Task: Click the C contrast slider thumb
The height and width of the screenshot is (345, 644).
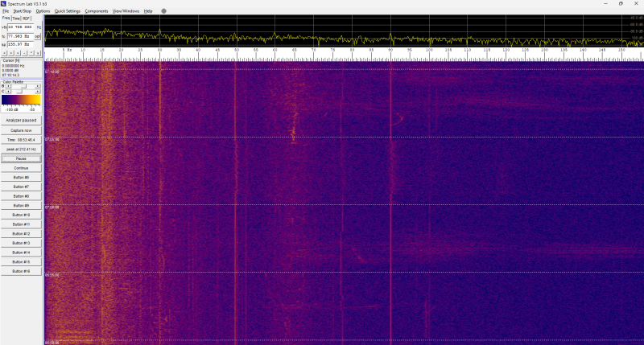Action: [19, 92]
